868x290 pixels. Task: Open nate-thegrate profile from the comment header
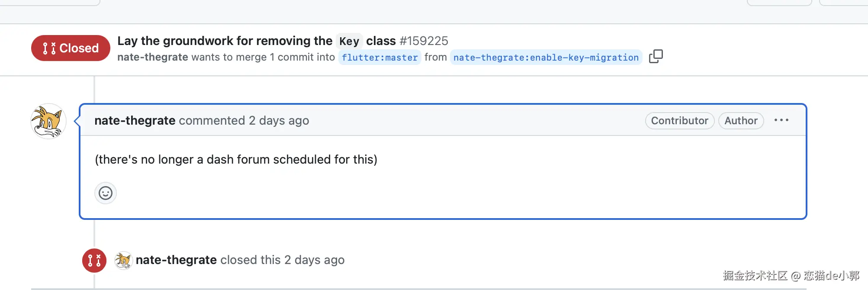(x=135, y=120)
